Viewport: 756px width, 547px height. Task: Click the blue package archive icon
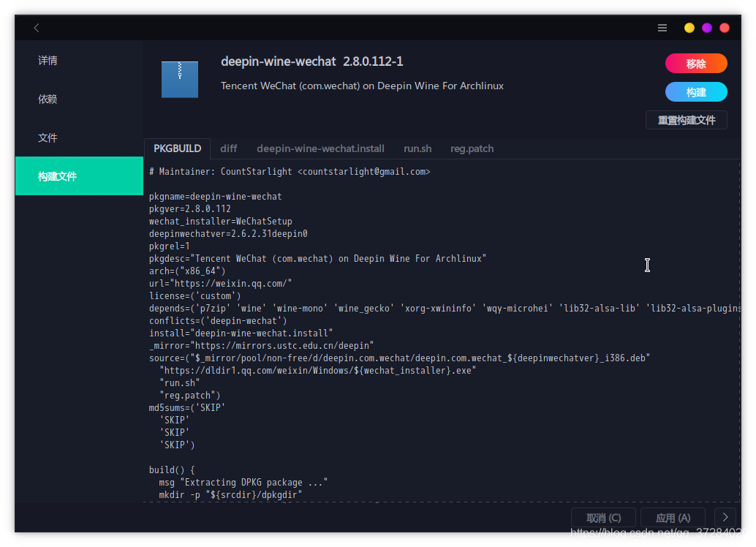point(179,79)
